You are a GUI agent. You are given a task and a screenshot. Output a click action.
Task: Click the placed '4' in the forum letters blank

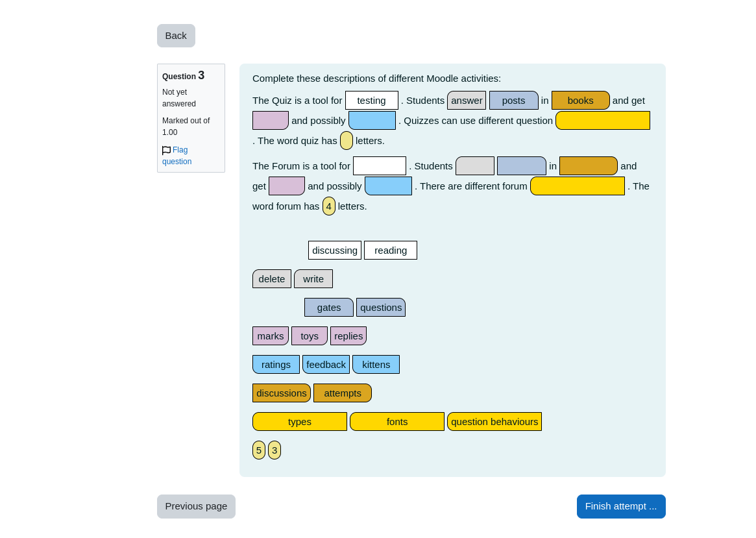pos(329,206)
